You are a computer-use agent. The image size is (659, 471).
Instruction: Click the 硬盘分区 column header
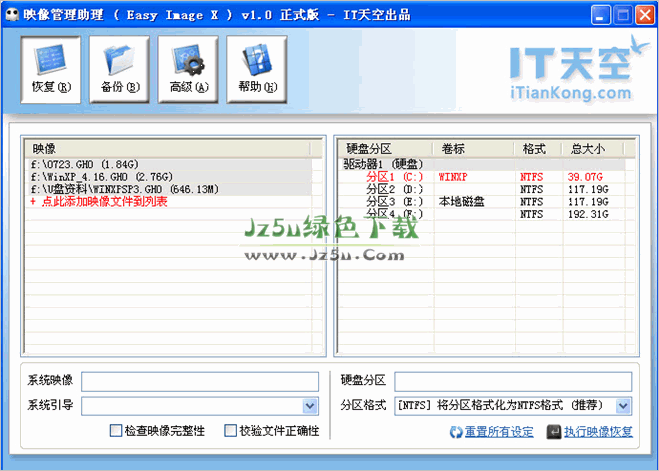click(386, 149)
